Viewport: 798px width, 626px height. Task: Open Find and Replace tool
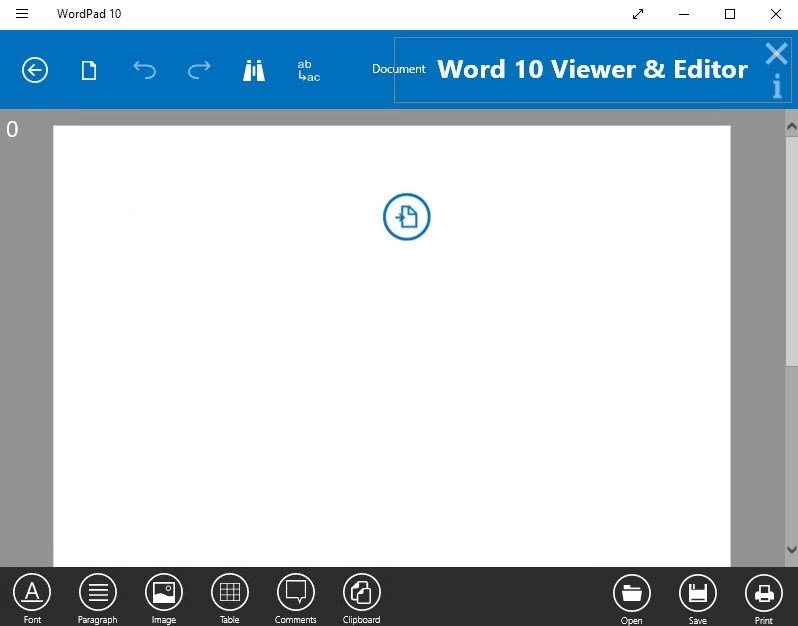pos(308,71)
